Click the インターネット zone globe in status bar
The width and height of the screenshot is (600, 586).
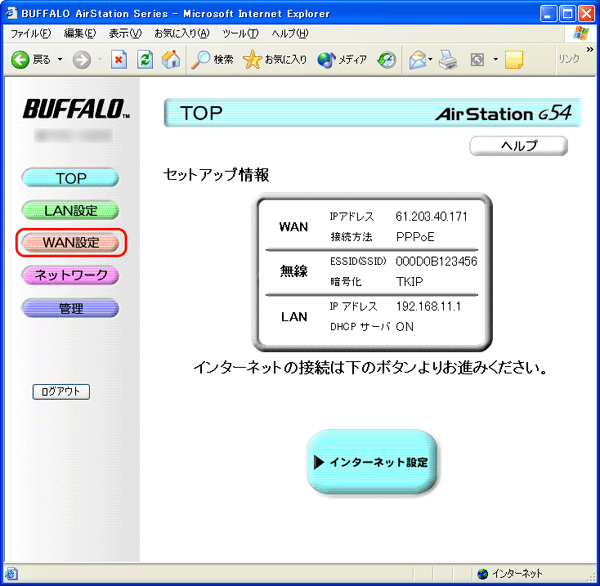[483, 573]
